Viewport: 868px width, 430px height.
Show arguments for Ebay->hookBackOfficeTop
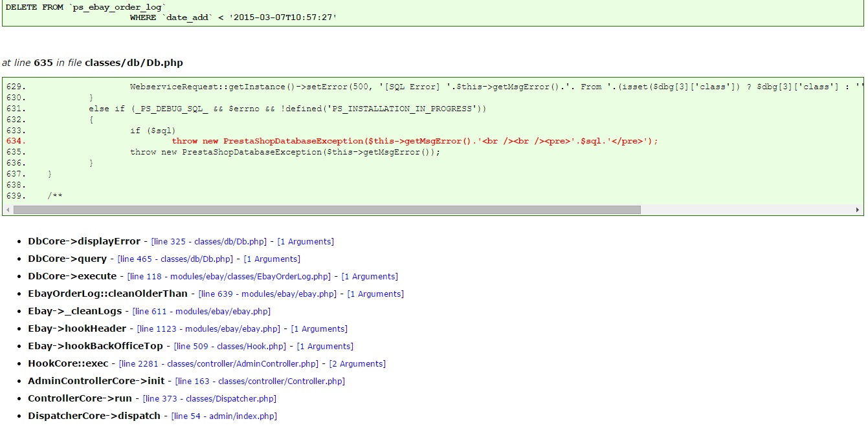[x=325, y=347]
